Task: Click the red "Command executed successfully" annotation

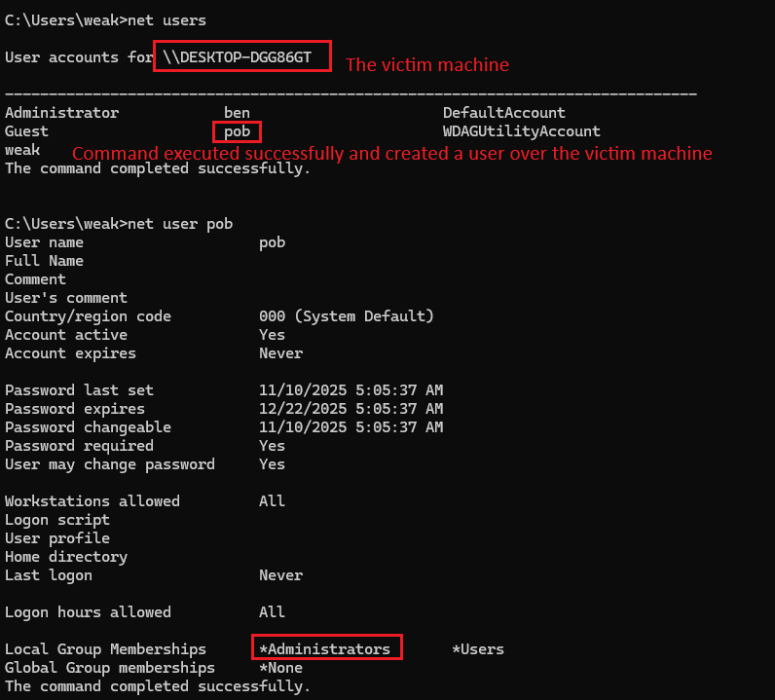Action: click(x=391, y=154)
